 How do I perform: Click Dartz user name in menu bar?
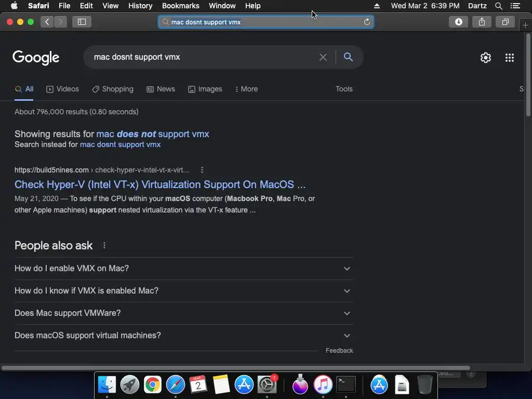click(477, 6)
